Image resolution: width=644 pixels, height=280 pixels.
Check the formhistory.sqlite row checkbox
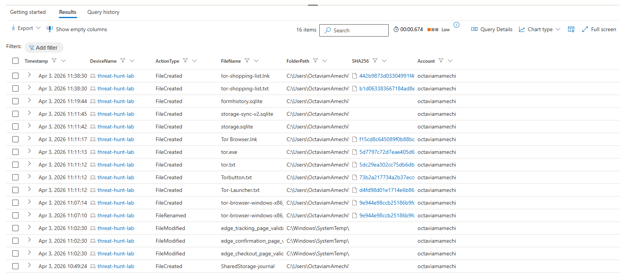[15, 101]
